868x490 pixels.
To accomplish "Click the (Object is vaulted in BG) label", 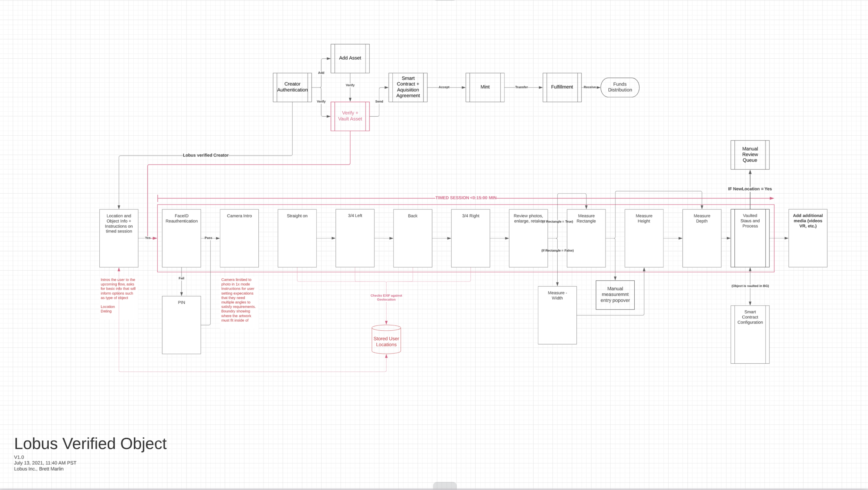I will (750, 286).
